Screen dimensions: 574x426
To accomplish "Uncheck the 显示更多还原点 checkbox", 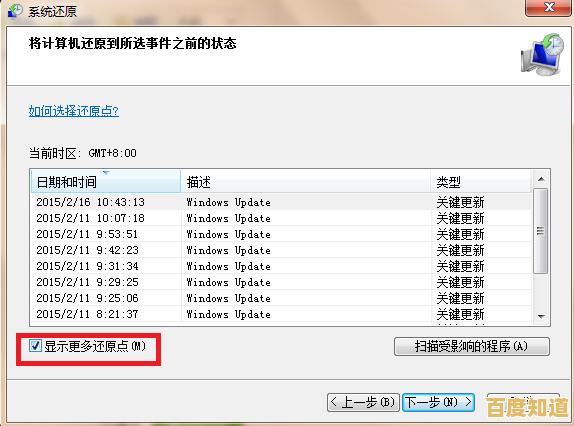I will [36, 345].
